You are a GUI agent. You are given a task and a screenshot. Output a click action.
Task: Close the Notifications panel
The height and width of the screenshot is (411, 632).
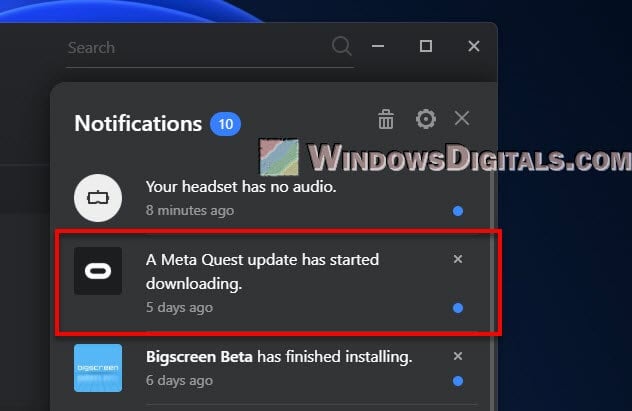point(462,118)
